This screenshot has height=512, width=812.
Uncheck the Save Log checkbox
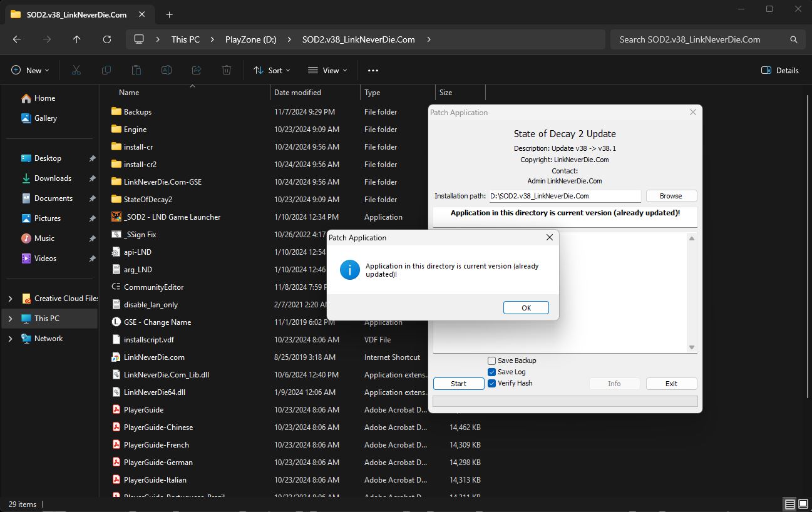coord(492,372)
